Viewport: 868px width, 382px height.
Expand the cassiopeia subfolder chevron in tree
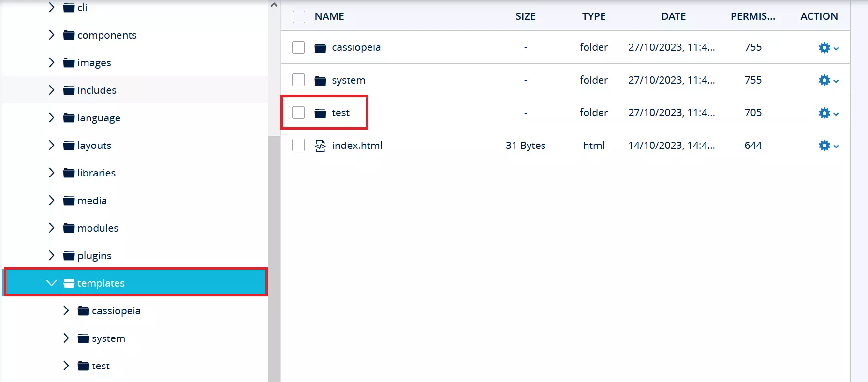(66, 310)
